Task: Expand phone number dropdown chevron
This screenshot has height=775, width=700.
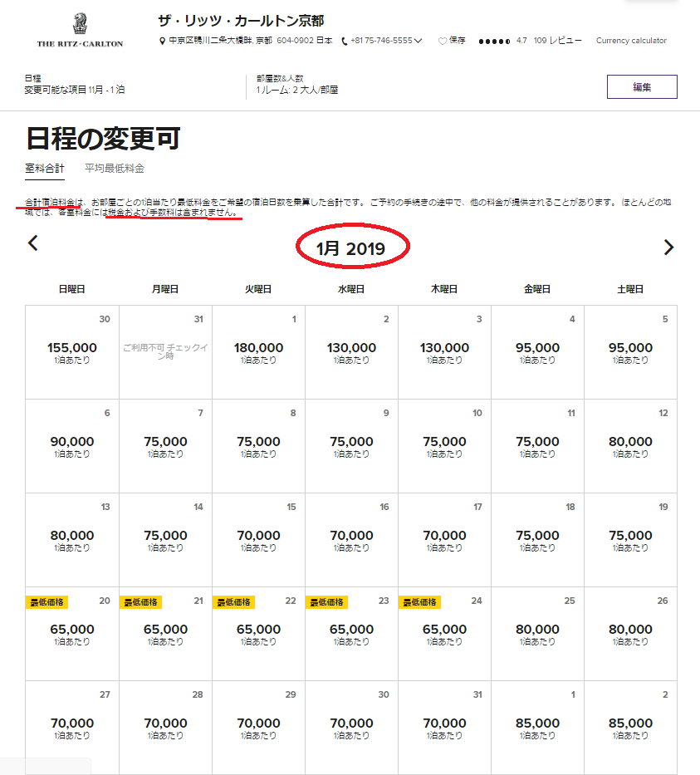Action: coord(419,41)
